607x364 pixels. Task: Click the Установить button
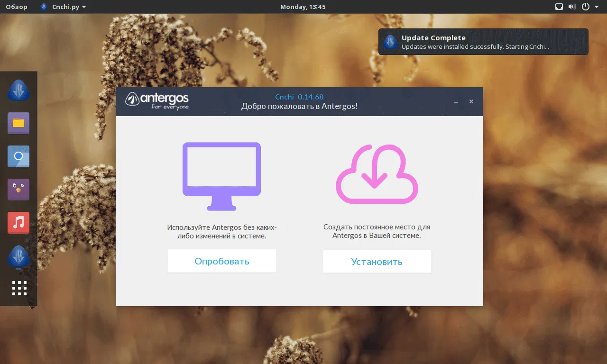(x=377, y=261)
